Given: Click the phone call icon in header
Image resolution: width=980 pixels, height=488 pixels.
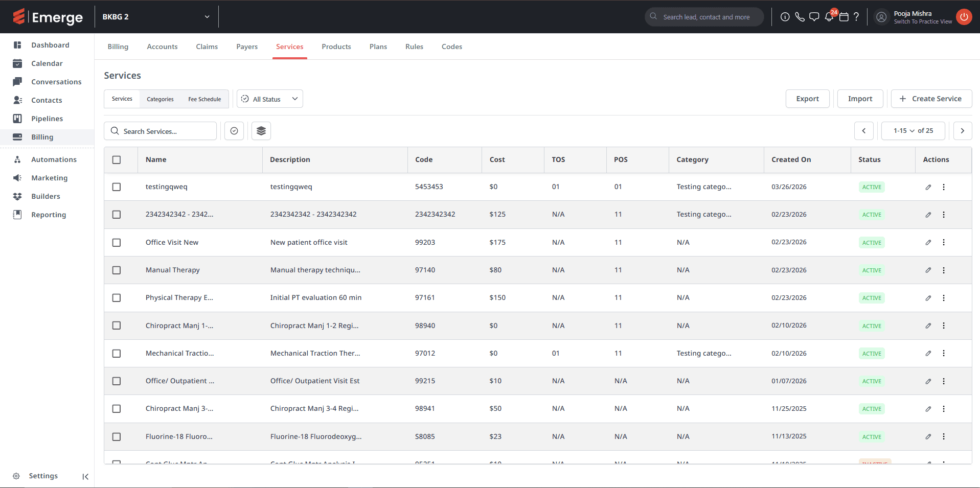Looking at the screenshot, I should point(800,17).
